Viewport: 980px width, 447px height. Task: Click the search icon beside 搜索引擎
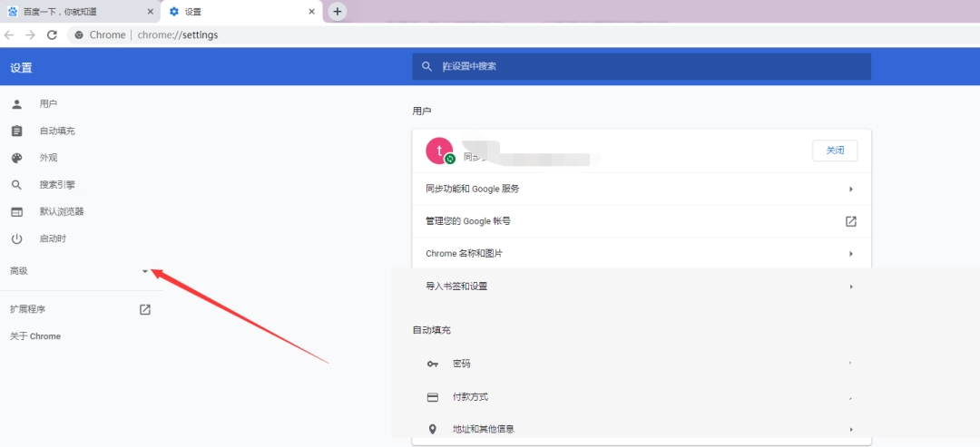click(x=17, y=185)
